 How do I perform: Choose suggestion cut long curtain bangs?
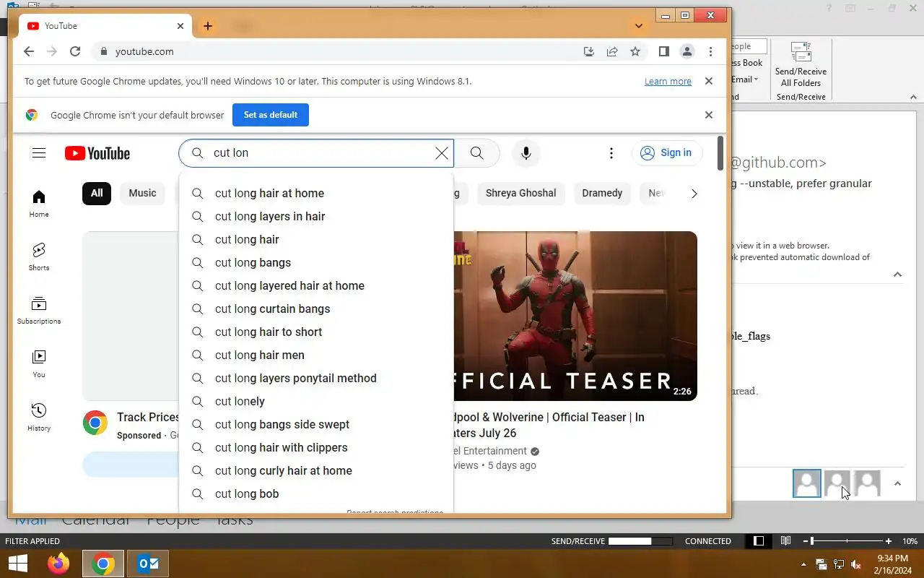tap(316, 309)
